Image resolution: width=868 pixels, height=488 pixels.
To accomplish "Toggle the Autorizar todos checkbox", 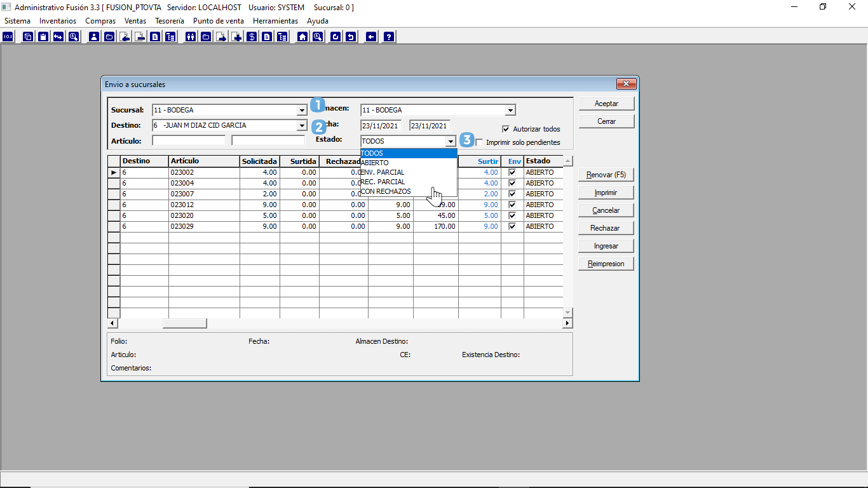I will click(506, 129).
